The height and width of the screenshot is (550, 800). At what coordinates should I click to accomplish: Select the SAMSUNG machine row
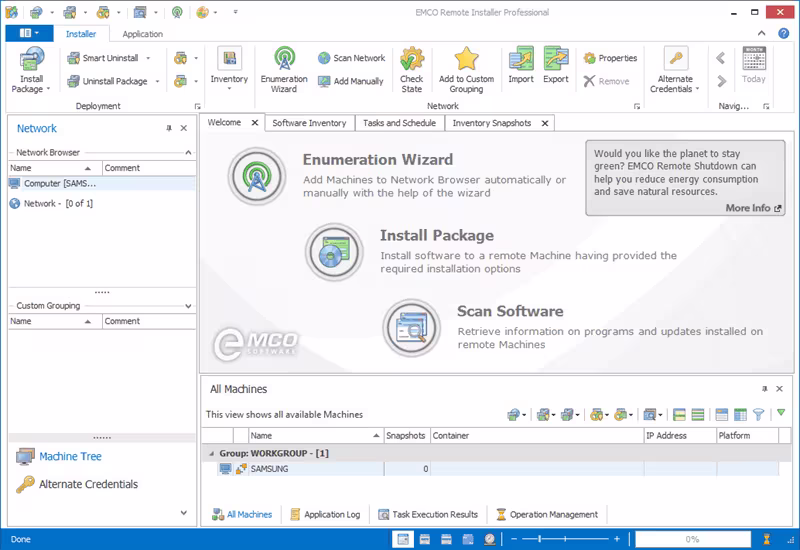[497, 469]
